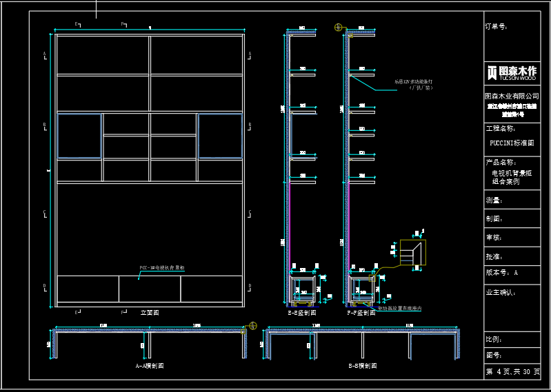This screenshot has height=392, width=551.
Task: Click the 电视机背景柜 product text
Action: [x=512, y=173]
